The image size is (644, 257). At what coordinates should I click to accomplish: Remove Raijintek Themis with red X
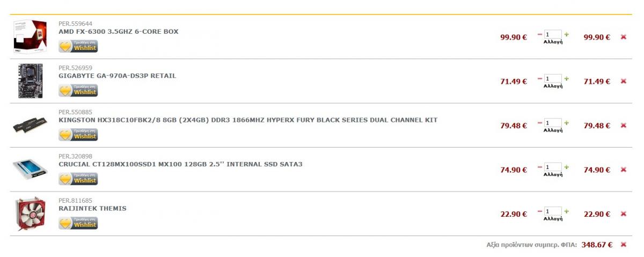click(623, 214)
